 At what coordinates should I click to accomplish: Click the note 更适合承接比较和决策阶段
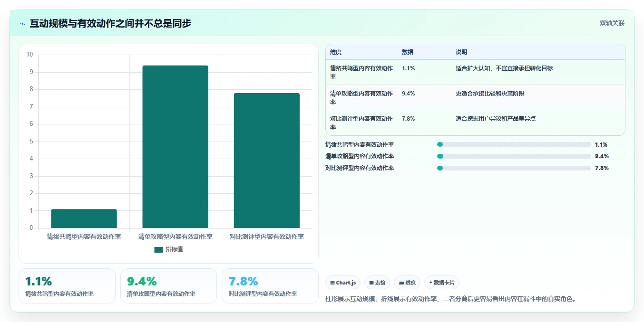(490, 94)
